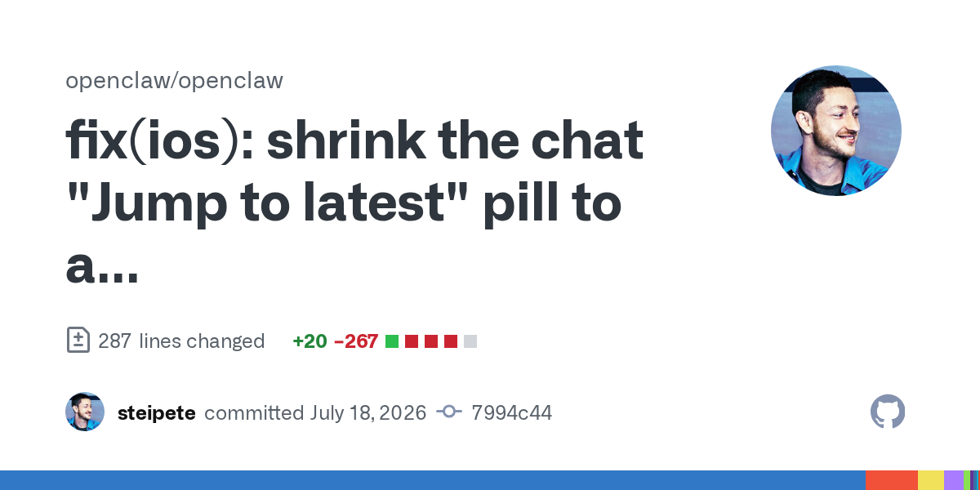This screenshot has width=980, height=490.
Task: Click the commit node icon before 7994c44
Action: (x=449, y=412)
